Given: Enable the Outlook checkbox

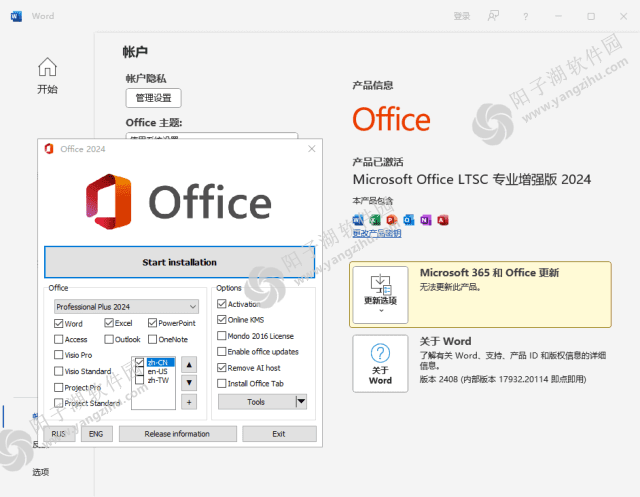Looking at the screenshot, I should (x=109, y=339).
